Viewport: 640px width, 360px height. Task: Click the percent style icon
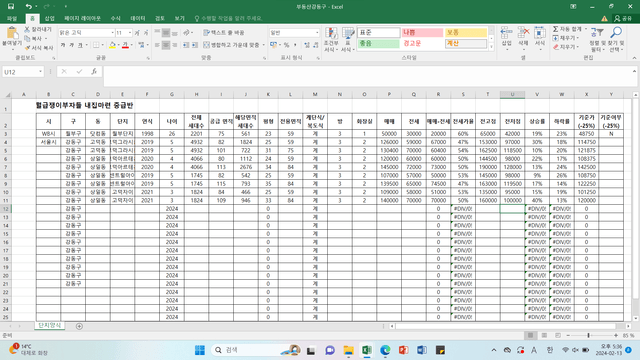[x=287, y=45]
